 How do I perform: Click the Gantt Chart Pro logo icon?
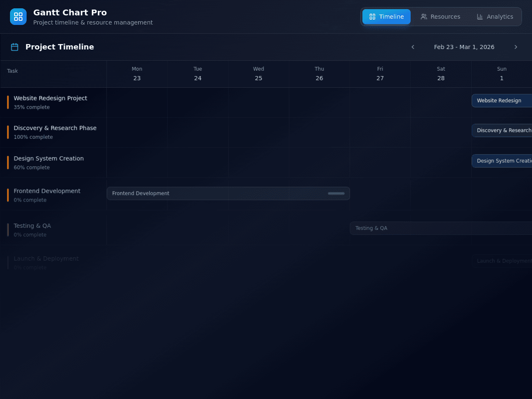click(x=18, y=17)
